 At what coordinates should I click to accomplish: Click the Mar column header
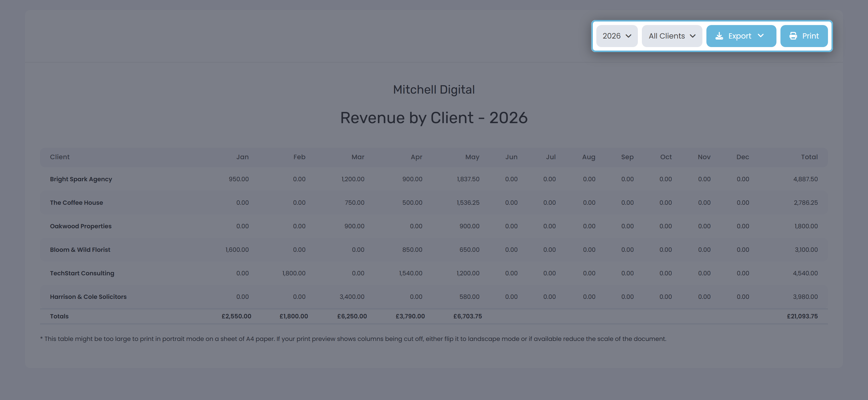point(358,157)
